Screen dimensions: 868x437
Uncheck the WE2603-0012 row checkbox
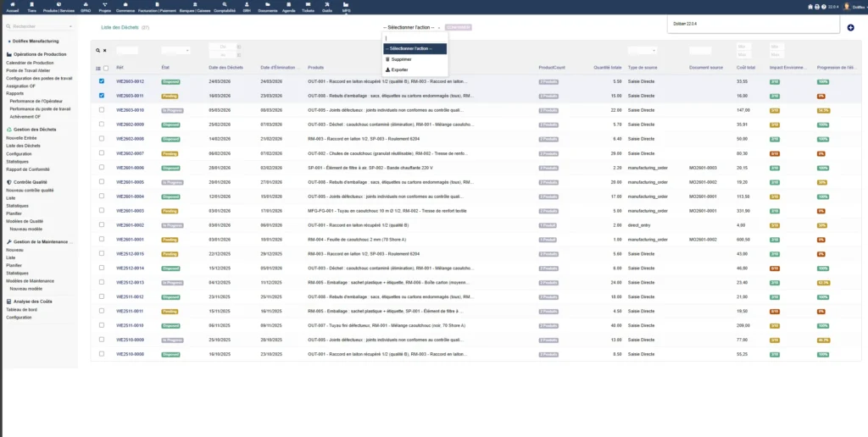click(102, 81)
